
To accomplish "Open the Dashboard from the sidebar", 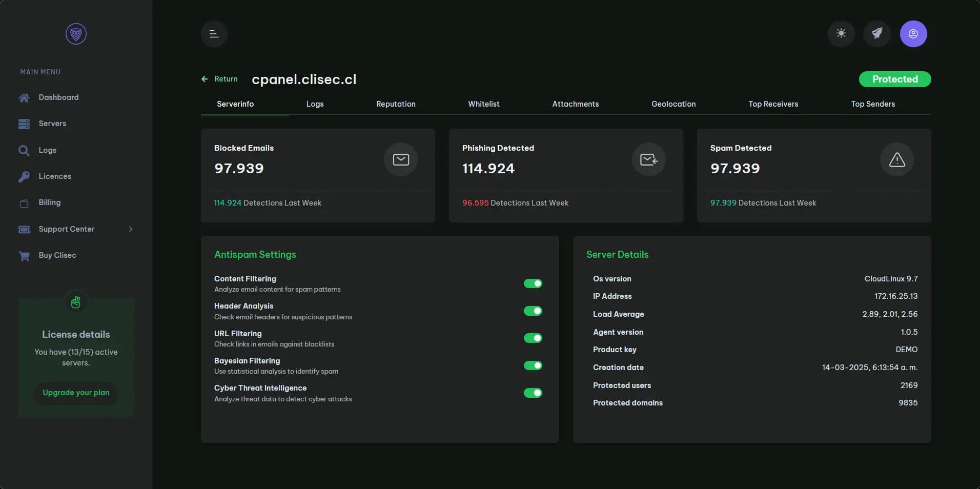I will point(58,97).
